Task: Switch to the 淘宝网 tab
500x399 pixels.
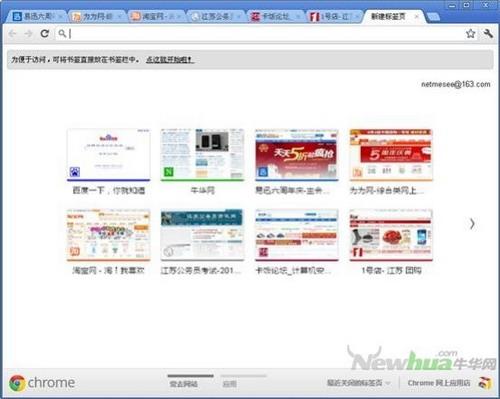Action: (x=155, y=16)
